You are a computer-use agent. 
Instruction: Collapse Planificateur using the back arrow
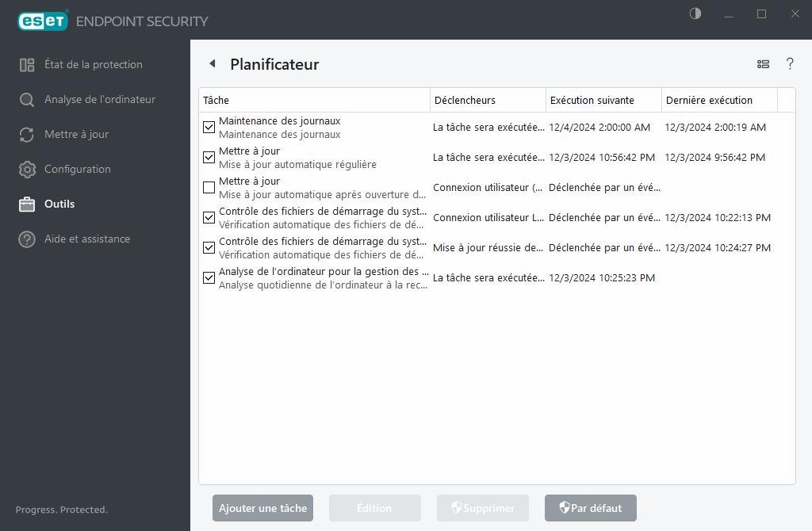(212, 63)
